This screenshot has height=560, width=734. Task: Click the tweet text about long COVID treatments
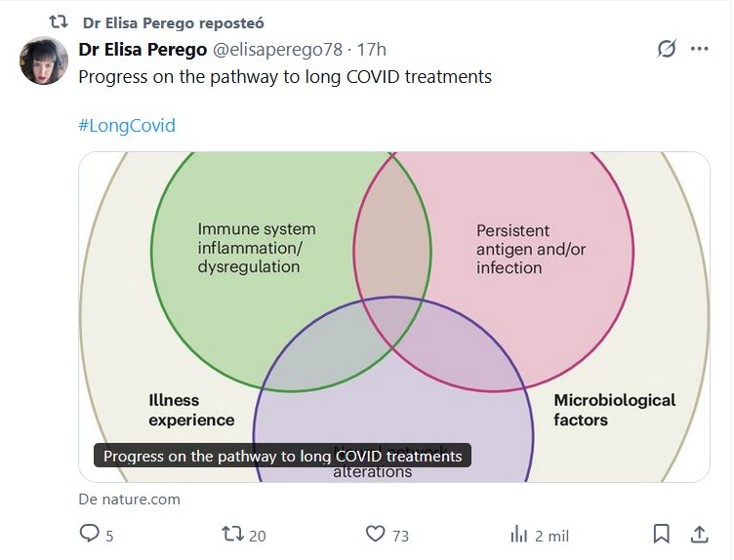pyautogui.click(x=285, y=76)
